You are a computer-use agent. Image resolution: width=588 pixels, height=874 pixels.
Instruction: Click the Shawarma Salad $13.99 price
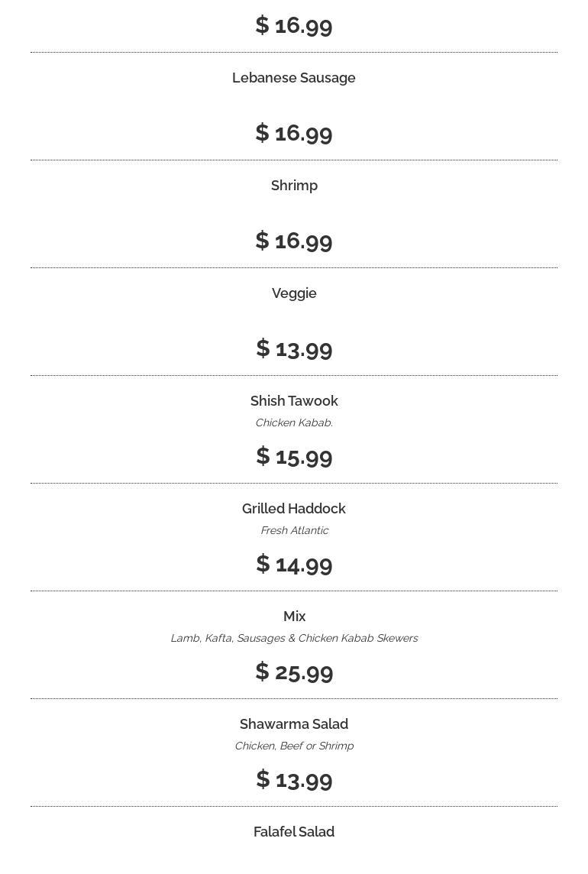pos(294,779)
